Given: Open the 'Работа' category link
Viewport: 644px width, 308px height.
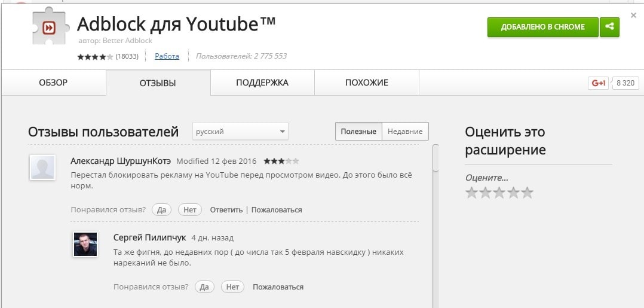Looking at the screenshot, I should (167, 56).
